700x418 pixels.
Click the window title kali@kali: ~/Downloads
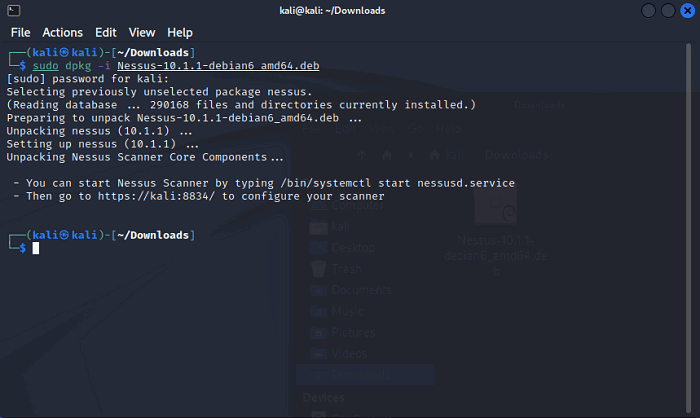click(x=334, y=10)
